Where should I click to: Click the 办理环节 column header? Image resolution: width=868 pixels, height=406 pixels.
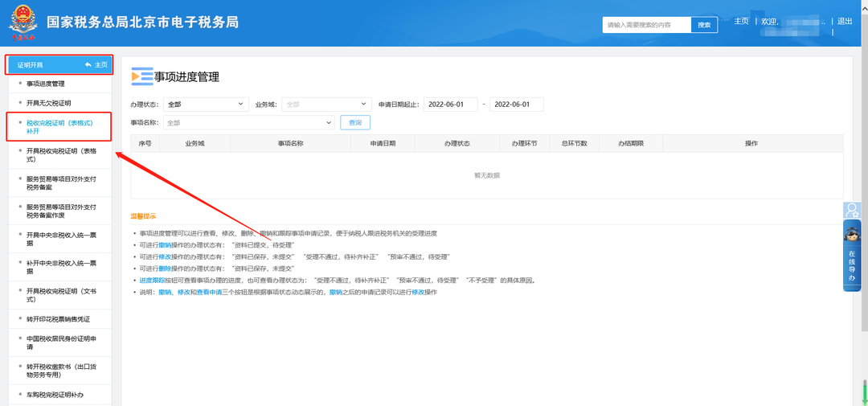tap(524, 143)
